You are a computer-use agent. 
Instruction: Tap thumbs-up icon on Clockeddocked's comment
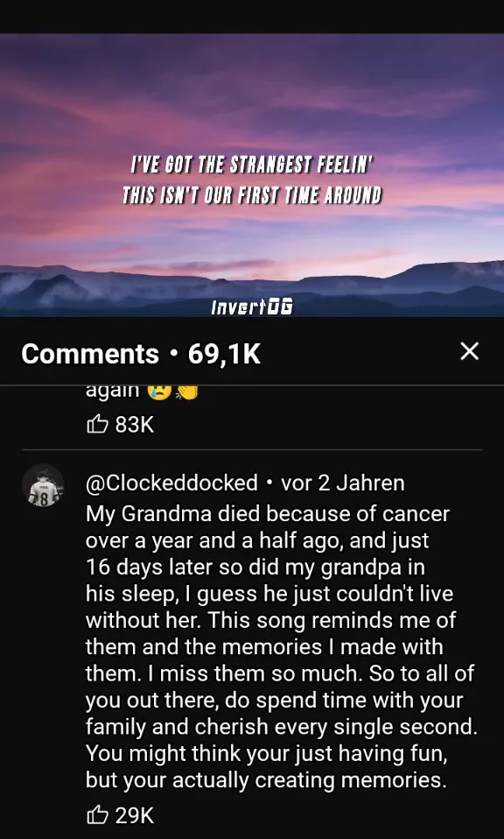[97, 815]
